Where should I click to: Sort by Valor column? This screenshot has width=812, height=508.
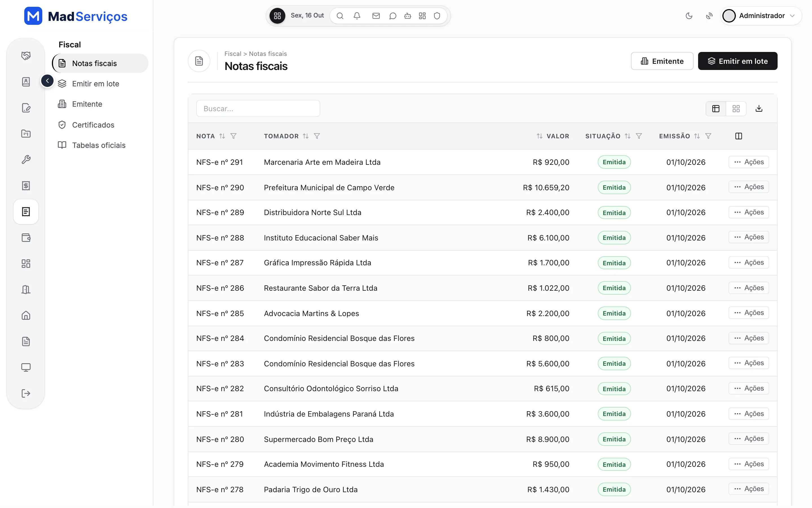click(540, 136)
